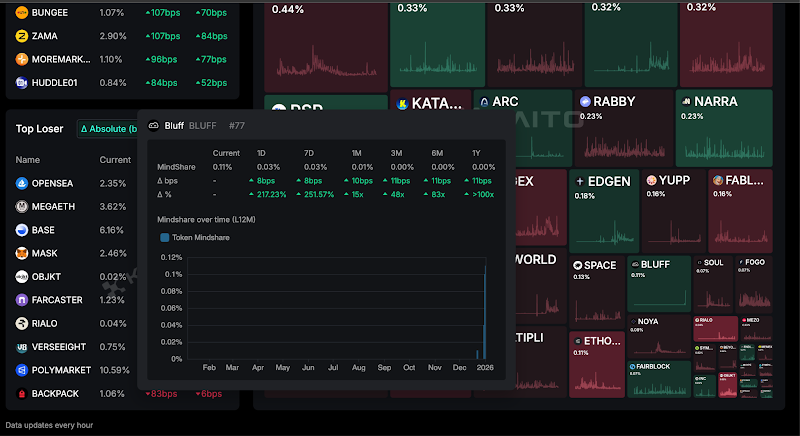Image resolution: width=800 pixels, height=436 pixels.
Task: Select the FARCASTER row name
Action: click(57, 300)
